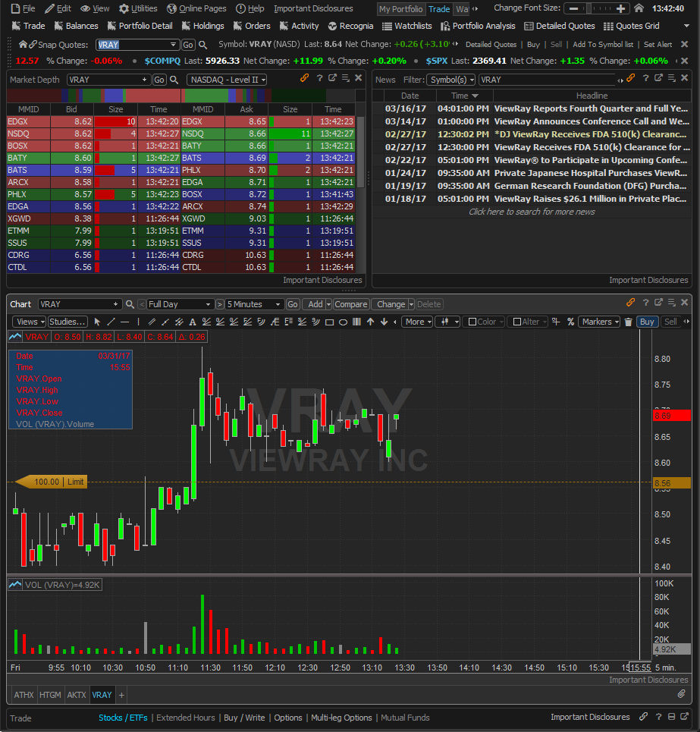Viewport: 700px width, 732px height.
Task: Toggle the Alter checkbox in chart toolbar
Action: tap(517, 322)
